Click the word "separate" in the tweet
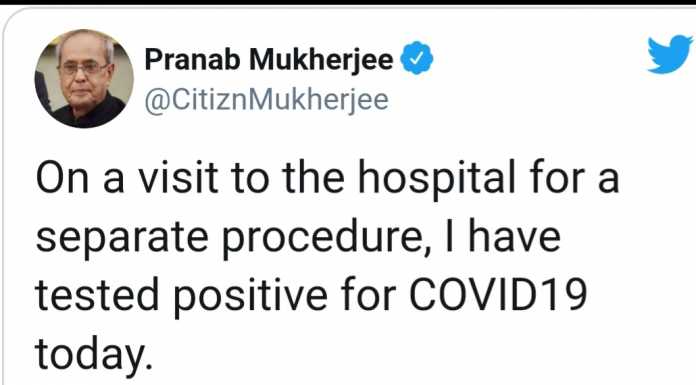Image resolution: width=696 pixels, height=385 pixels. pyautogui.click(x=122, y=239)
